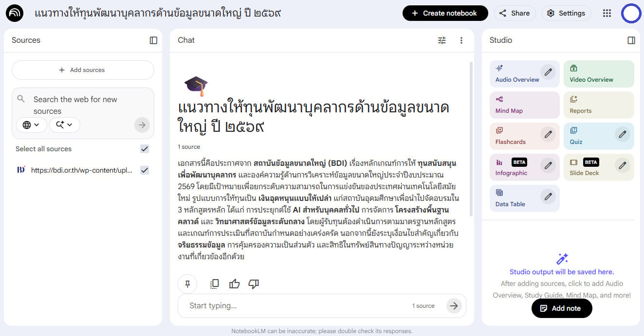Click the Create notebook button
Viewport: 644px width, 336px height.
tap(445, 13)
